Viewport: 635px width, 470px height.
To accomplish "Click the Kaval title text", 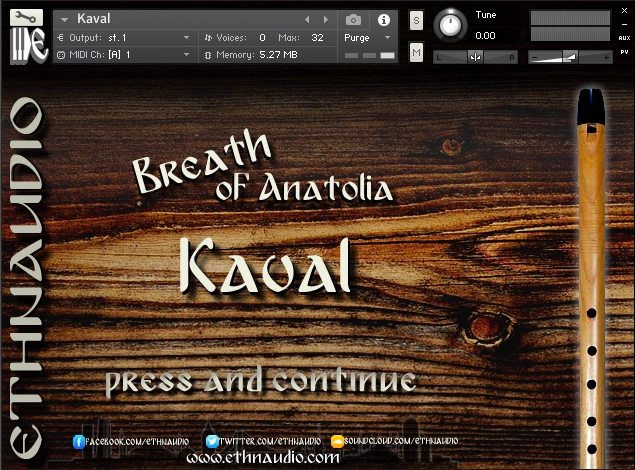I will [265, 266].
